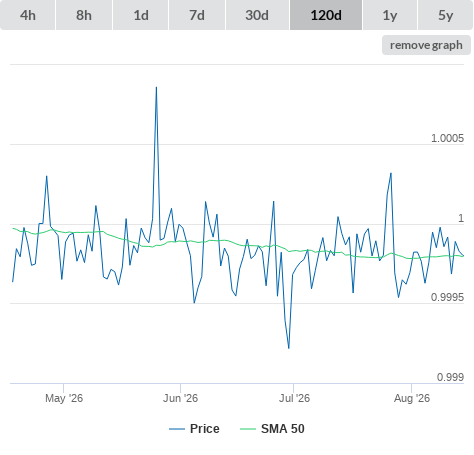
Task: Choose the 1d time range tab
Action: click(x=141, y=15)
